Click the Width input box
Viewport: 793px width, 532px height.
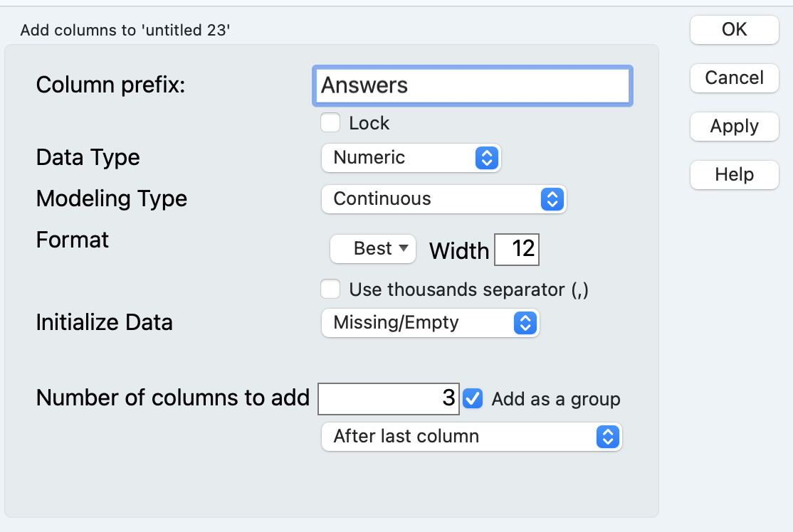[x=517, y=250]
